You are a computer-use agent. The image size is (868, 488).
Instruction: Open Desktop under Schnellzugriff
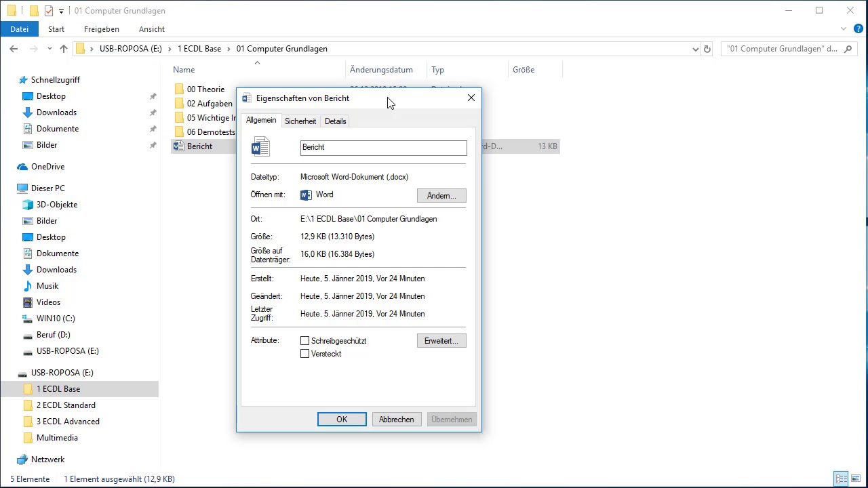pyautogui.click(x=51, y=96)
